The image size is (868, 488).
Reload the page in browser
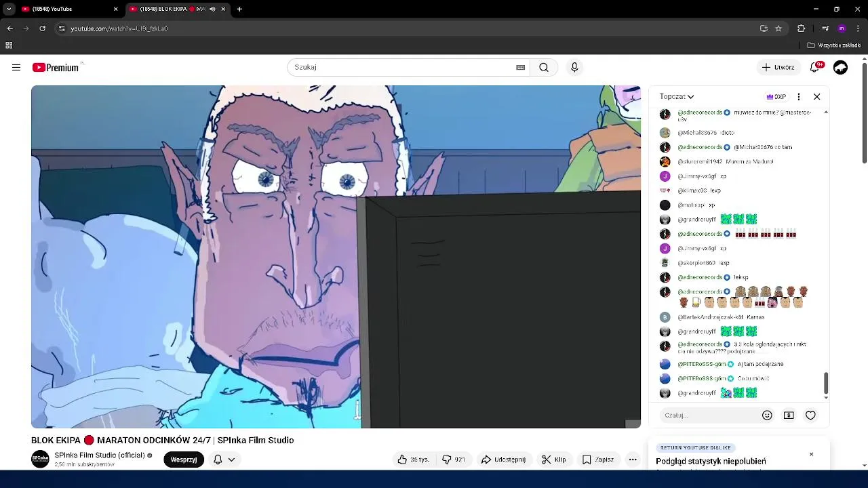(x=42, y=28)
